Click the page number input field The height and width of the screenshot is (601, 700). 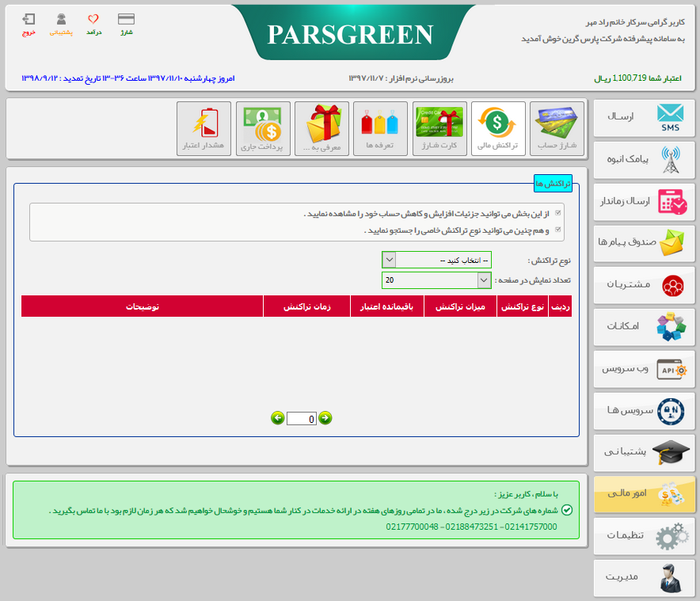click(301, 419)
